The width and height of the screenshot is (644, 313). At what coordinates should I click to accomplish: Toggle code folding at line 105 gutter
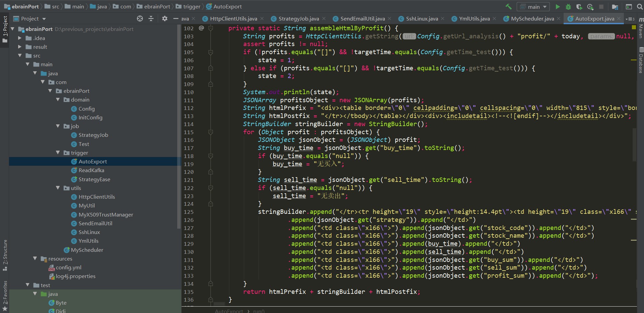click(x=211, y=52)
